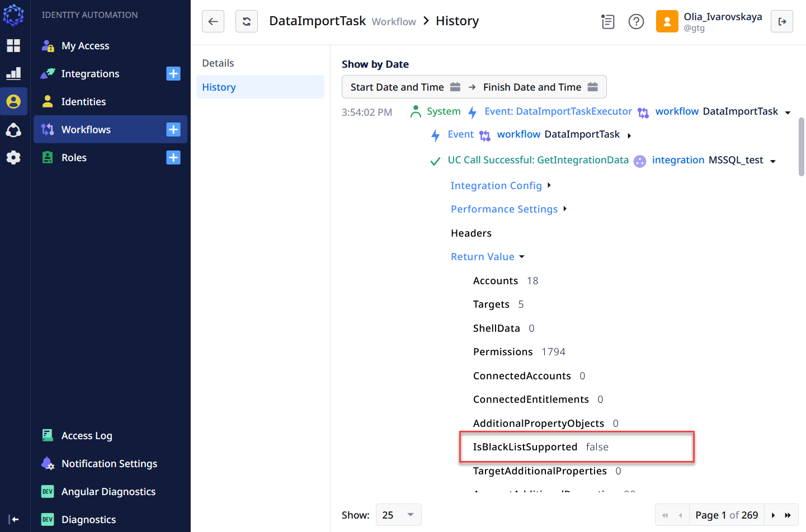Image resolution: width=806 pixels, height=532 pixels.
Task: Click the Targets 5 row
Action: 498,304
